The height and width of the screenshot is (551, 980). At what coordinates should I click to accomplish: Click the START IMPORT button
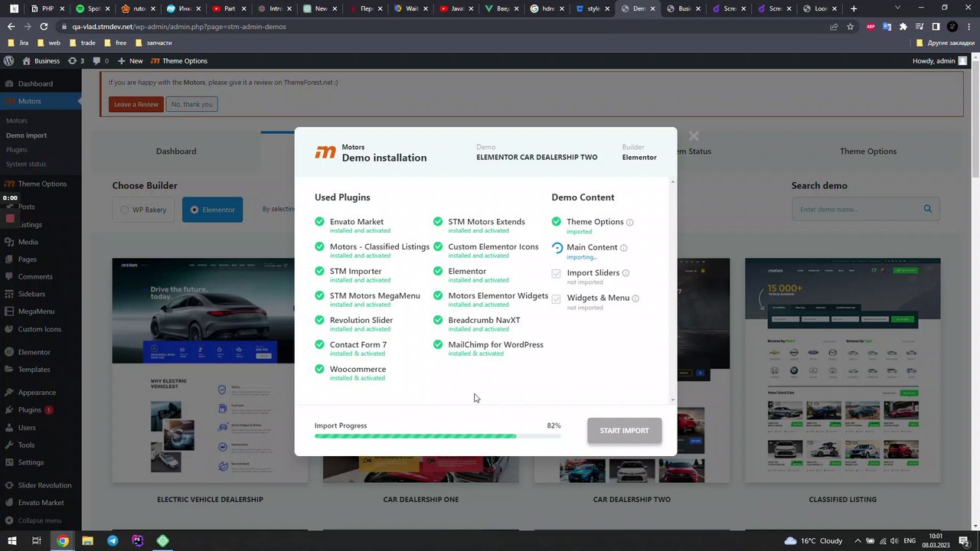(x=624, y=430)
